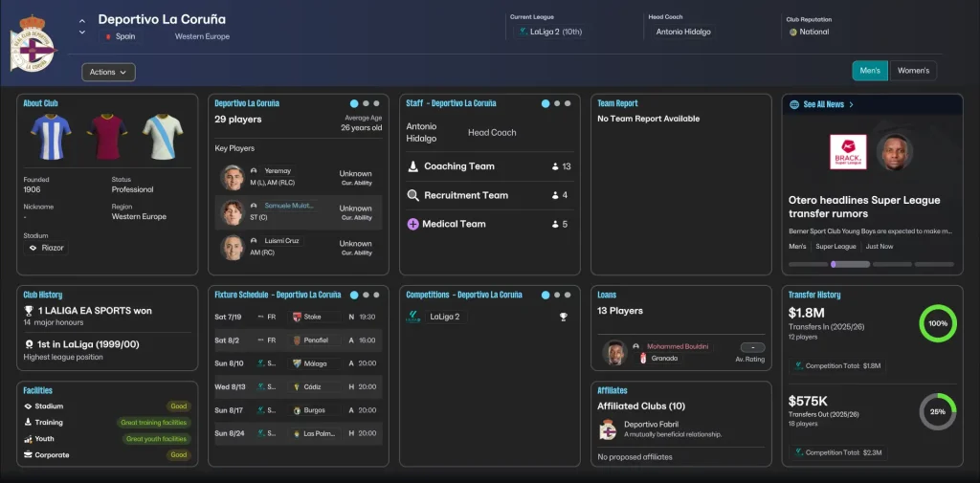980x483 pixels.
Task: Click the Las Palmas club badge in fixtures
Action: [x=298, y=433]
